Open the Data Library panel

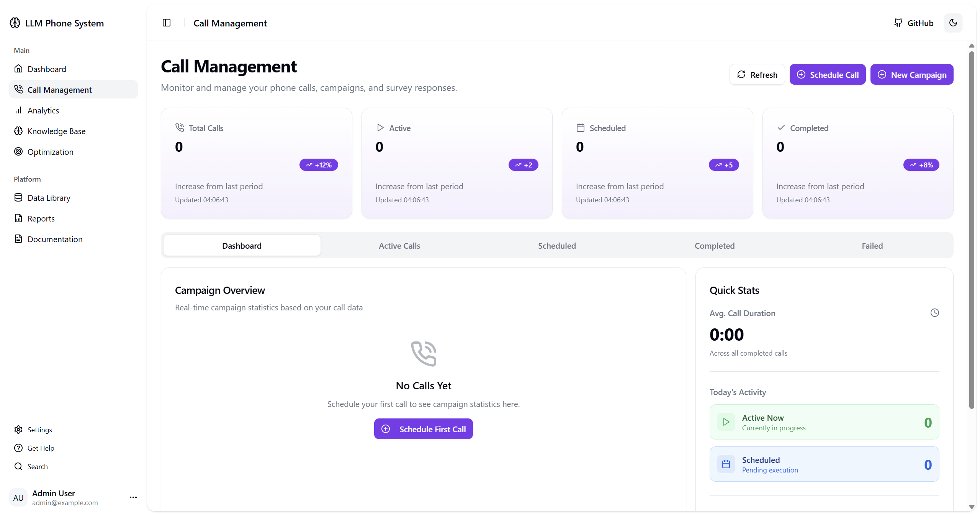(x=48, y=197)
